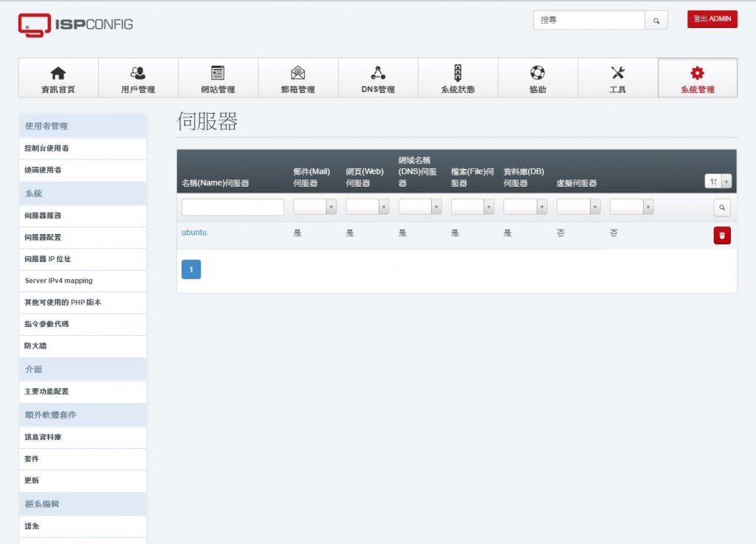Screen dimensions: 756x544
Task: Open 伺服器 IP 位址 in sidebar
Action: coord(83,259)
